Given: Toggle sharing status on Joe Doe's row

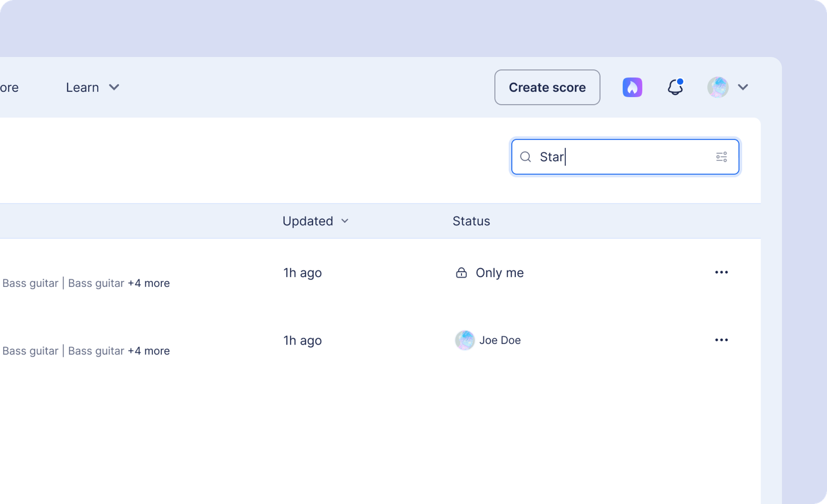Looking at the screenshot, I should pos(487,340).
